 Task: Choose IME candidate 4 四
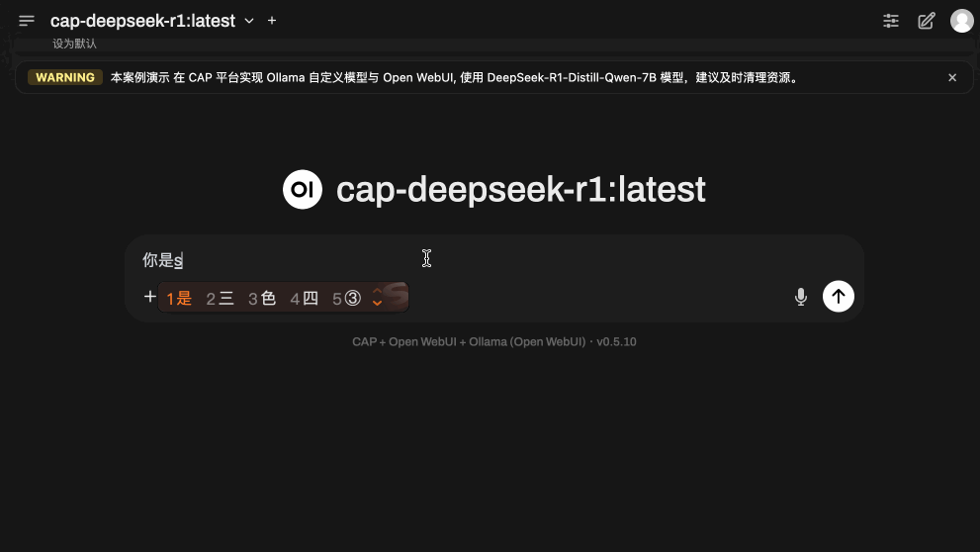coord(304,298)
